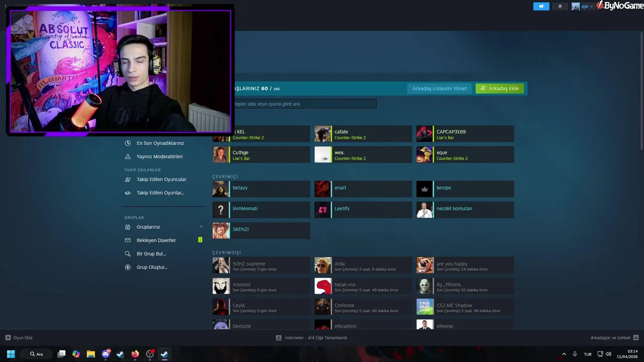Image resolution: width=644 pixels, height=362 pixels.
Task: Click the page vertical scrollbar
Action: pos(641,90)
